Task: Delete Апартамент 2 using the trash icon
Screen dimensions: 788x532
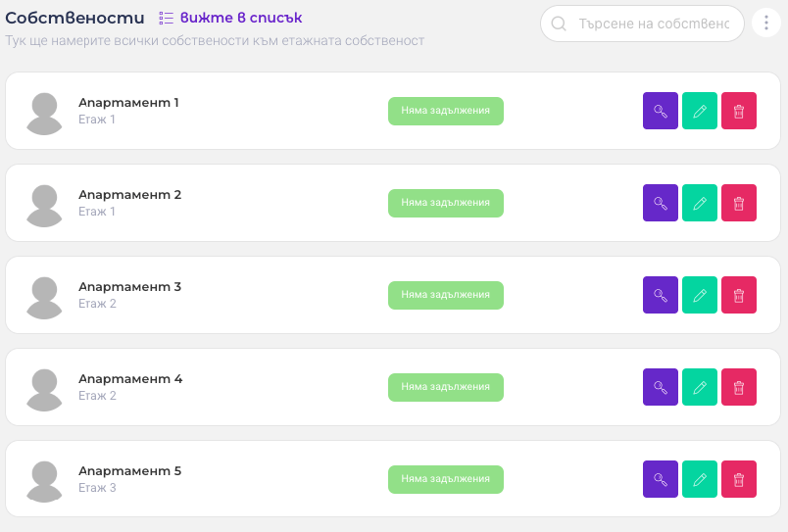Action: tap(739, 203)
